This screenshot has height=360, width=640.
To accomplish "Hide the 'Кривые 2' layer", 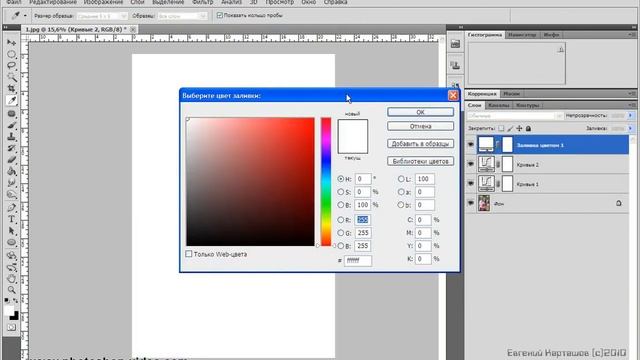I will (471, 164).
